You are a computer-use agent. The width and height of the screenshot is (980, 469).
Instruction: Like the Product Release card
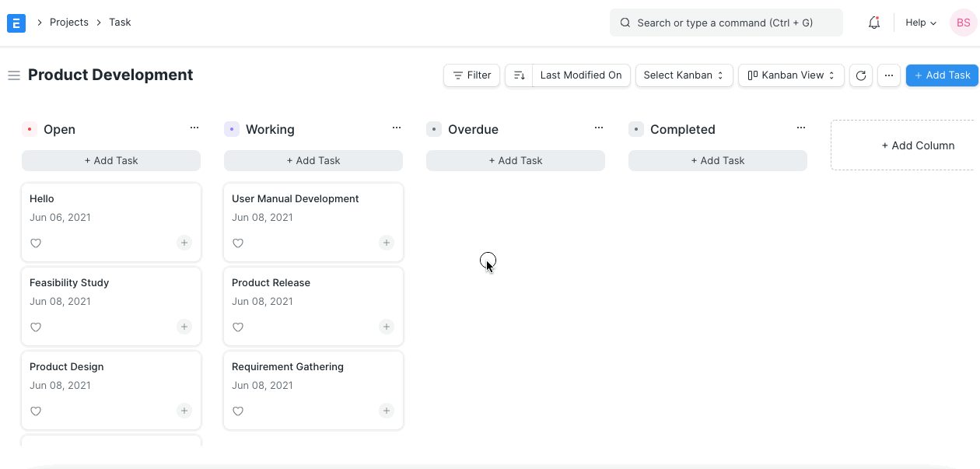(238, 327)
